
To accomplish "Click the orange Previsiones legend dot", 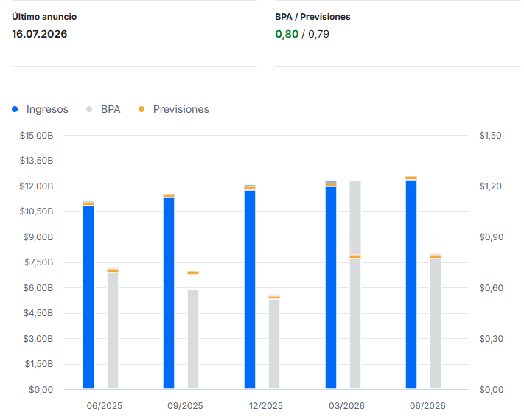I will point(142,109).
